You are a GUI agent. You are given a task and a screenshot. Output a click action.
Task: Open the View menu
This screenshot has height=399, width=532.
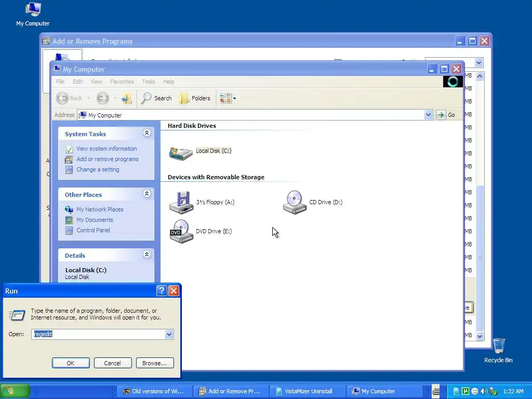click(x=96, y=82)
